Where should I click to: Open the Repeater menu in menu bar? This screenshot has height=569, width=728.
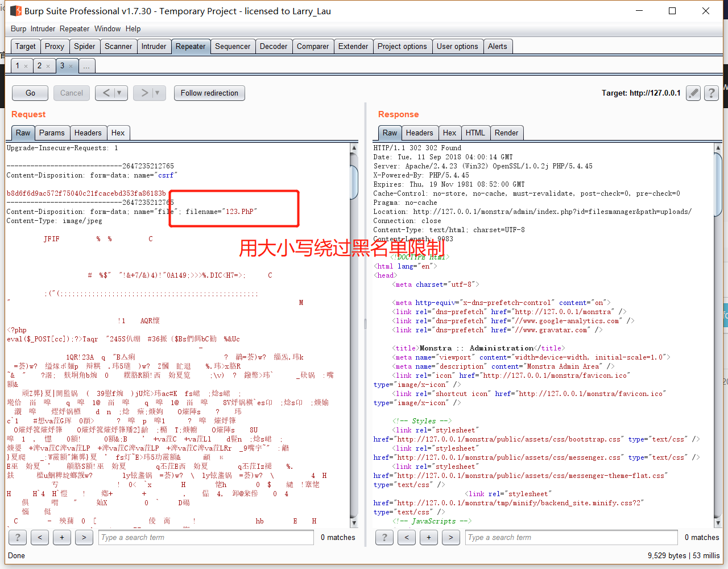75,29
